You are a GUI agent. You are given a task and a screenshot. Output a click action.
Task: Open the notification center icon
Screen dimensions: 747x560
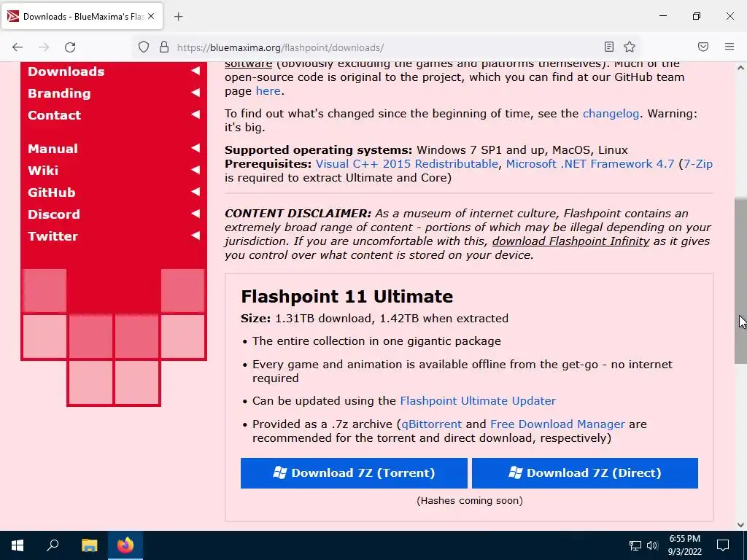[x=723, y=545]
